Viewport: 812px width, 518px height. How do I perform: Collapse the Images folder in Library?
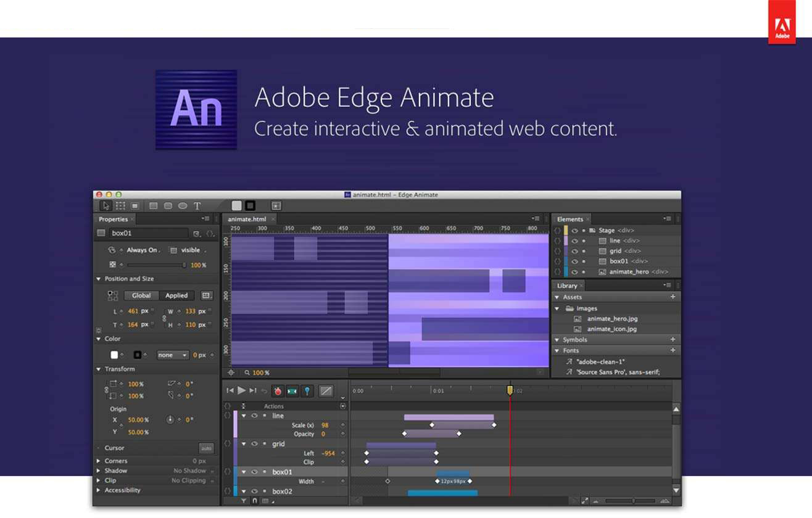click(557, 308)
